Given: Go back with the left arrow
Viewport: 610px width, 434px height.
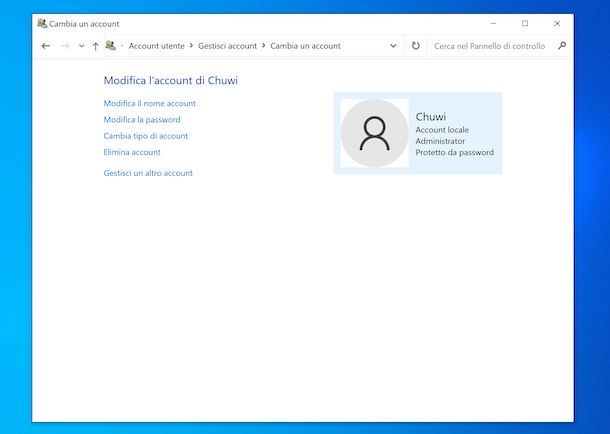Looking at the screenshot, I should click(46, 46).
